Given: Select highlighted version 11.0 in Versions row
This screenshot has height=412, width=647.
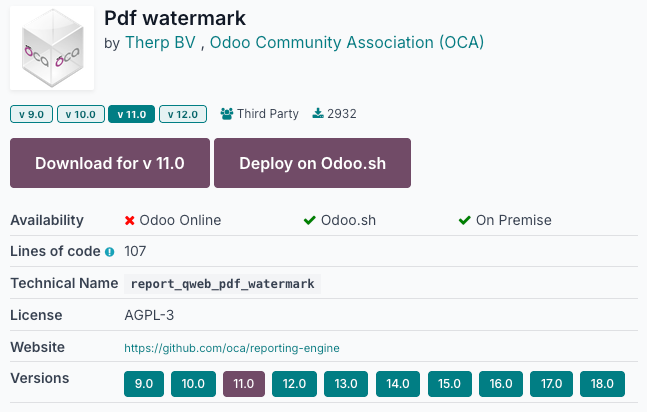Looking at the screenshot, I should [x=244, y=384].
